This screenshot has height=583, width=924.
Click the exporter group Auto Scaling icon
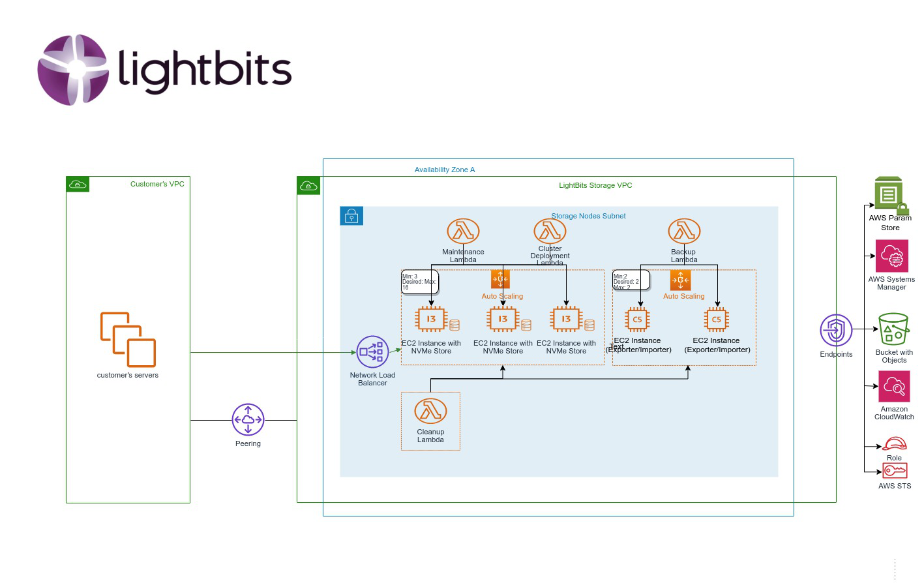(680, 280)
